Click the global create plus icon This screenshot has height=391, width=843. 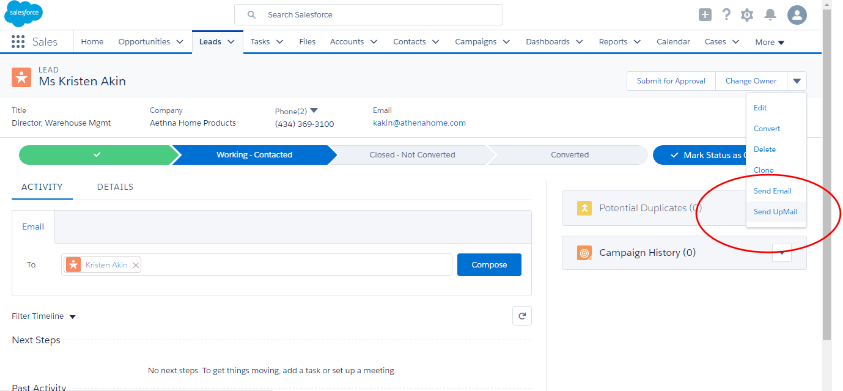pyautogui.click(x=705, y=15)
